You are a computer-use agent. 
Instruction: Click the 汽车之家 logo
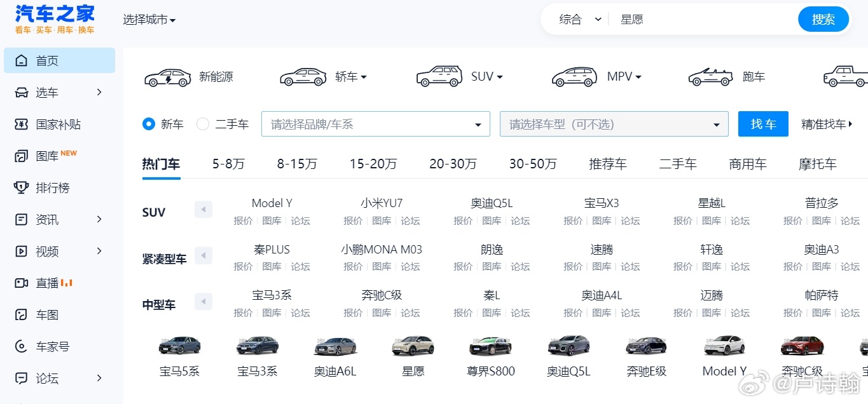coord(55,20)
